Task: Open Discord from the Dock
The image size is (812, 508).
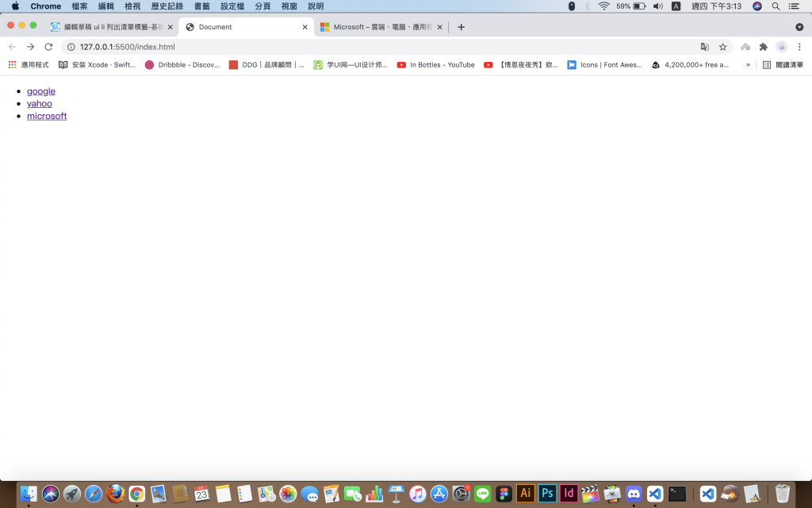Action: pos(634,494)
